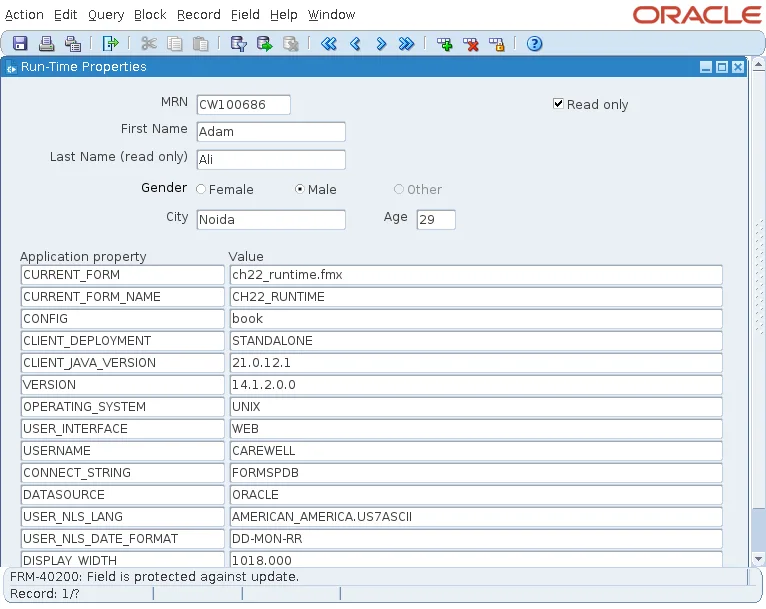
Task: Go to previous record with left arrow
Action: 355,43
